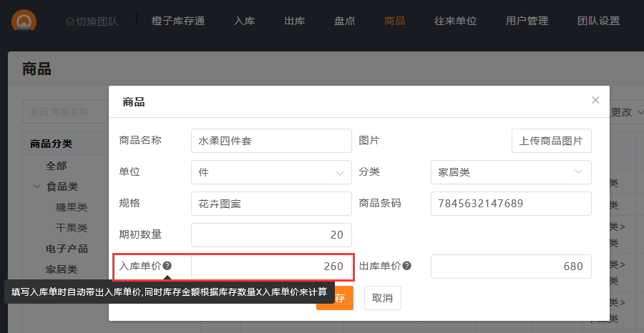Click the 取消 button

tap(382, 298)
